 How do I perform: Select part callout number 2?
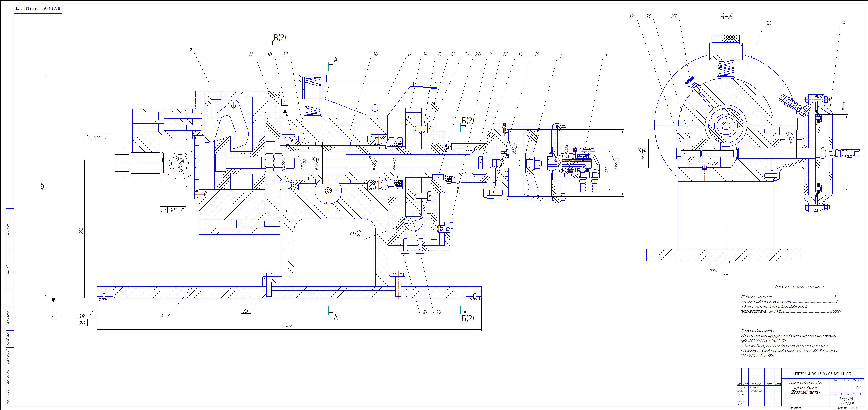(x=190, y=50)
